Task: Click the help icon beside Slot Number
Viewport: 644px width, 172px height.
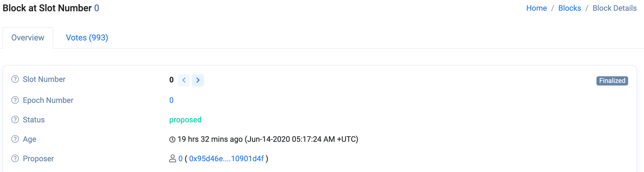Action: [x=15, y=79]
